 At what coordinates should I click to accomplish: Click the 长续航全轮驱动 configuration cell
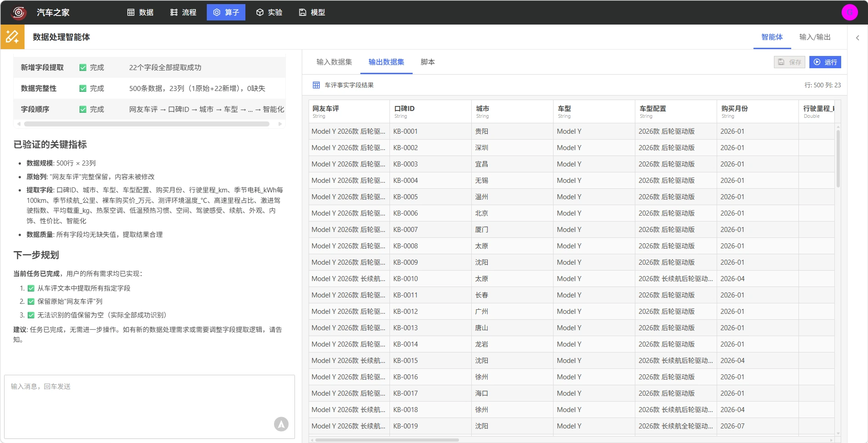tap(676, 426)
